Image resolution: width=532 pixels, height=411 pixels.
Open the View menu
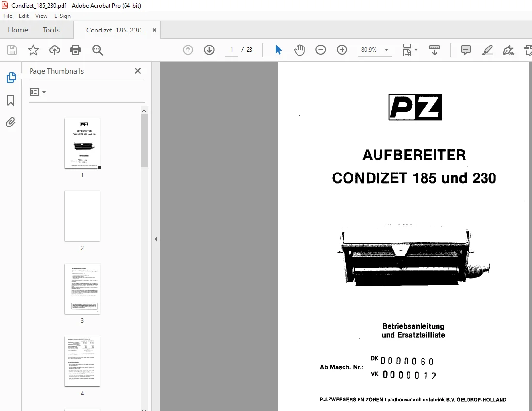click(x=41, y=16)
